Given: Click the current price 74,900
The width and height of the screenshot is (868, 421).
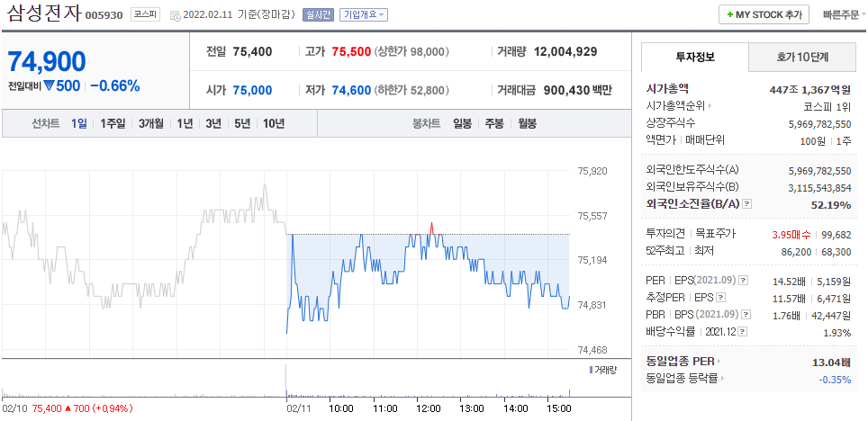Looking at the screenshot, I should click(47, 61).
